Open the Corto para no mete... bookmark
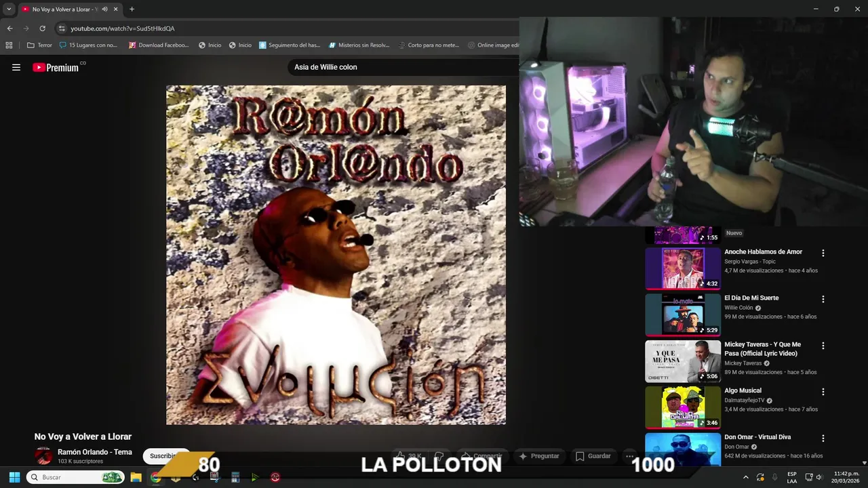The height and width of the screenshot is (488, 868). click(x=429, y=45)
